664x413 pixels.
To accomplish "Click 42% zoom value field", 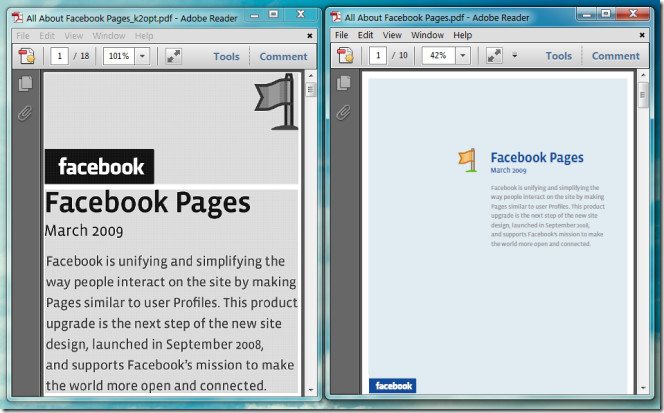I will (x=438, y=55).
